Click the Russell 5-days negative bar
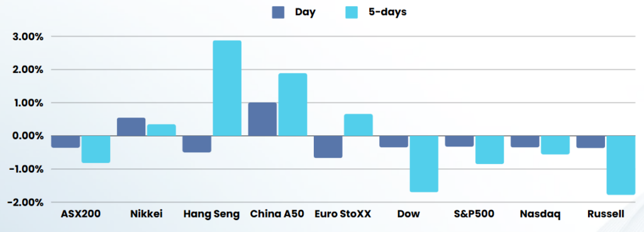This screenshot has height=232, width=644. tap(621, 165)
